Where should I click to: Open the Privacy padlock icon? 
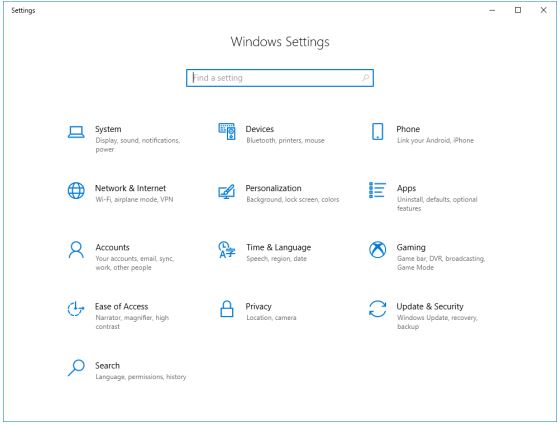point(227,309)
